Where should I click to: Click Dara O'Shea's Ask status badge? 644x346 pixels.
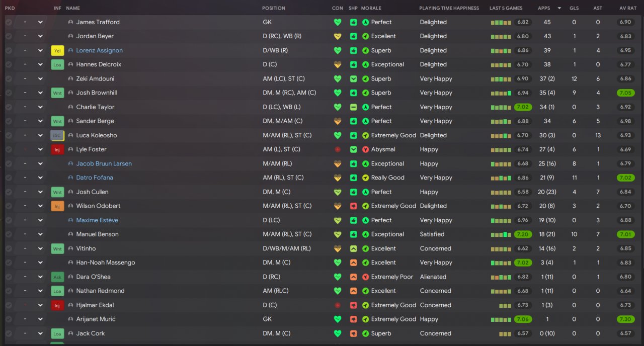[x=57, y=277]
